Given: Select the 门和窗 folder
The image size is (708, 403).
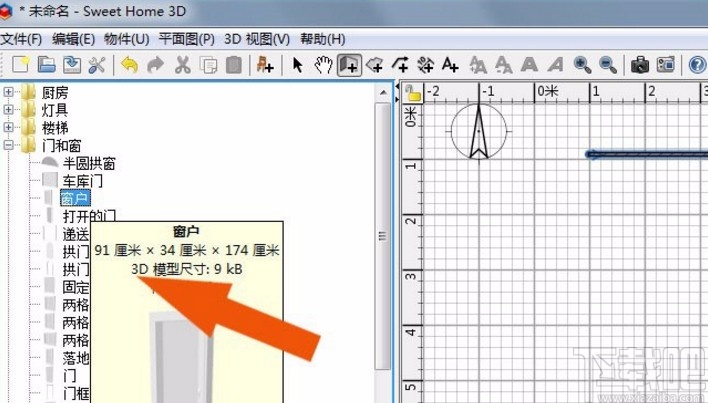Looking at the screenshot, I should click(61, 145).
